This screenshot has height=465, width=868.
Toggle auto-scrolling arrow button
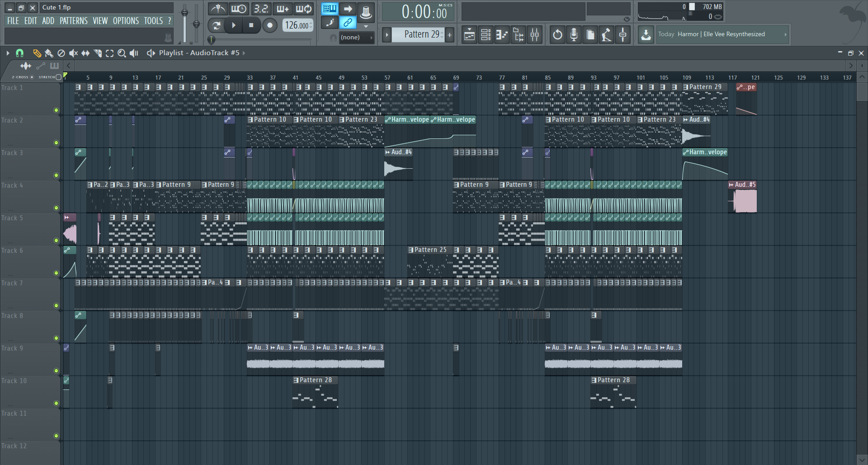pos(348,9)
